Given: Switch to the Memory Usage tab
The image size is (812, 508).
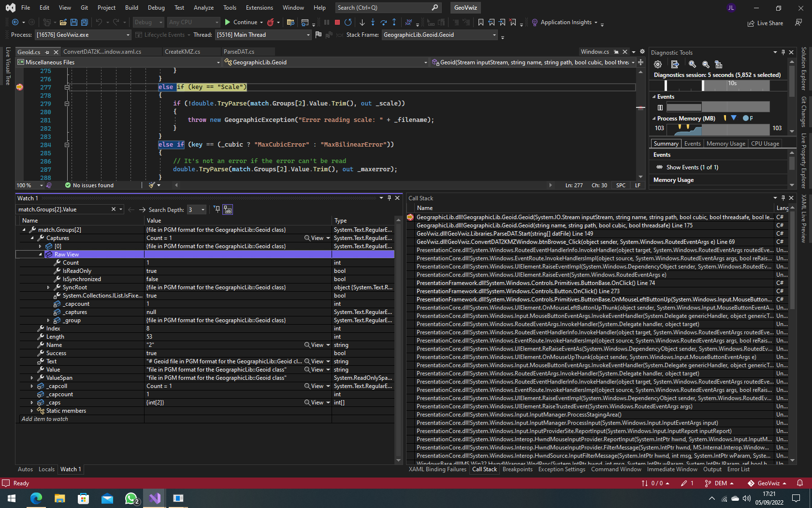Looking at the screenshot, I should [725, 143].
